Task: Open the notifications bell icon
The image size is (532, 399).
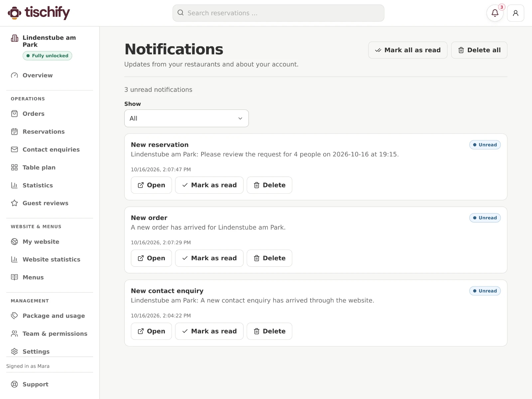Action: point(495,13)
